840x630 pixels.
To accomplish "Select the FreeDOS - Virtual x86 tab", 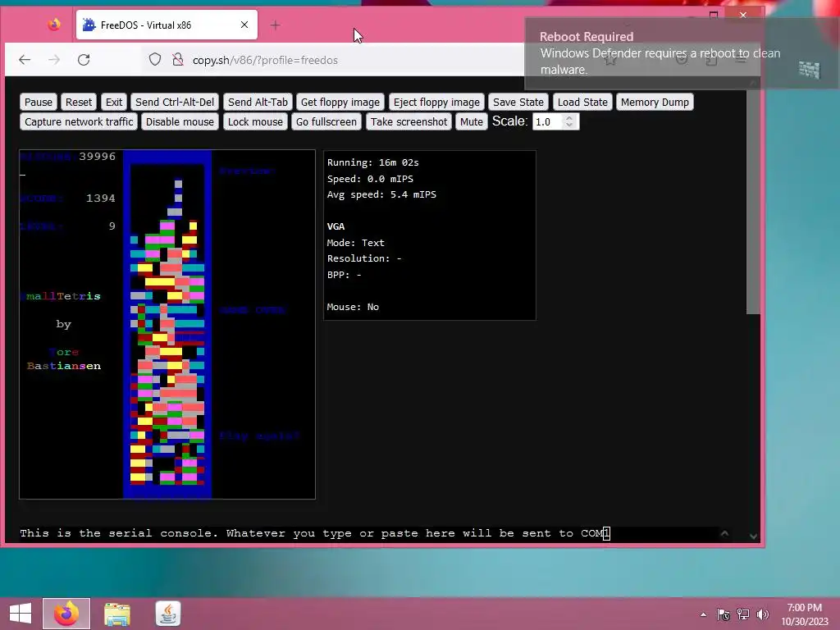I will coord(167,25).
